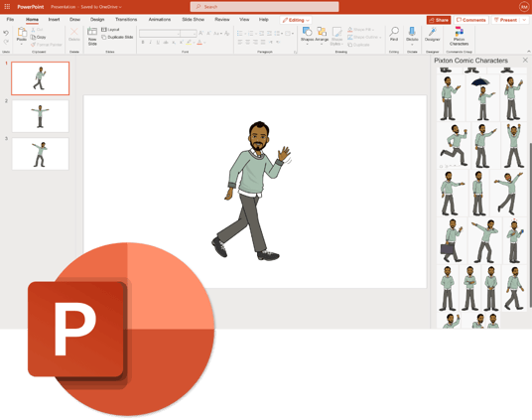Open the app launcher waffle icon
Viewport: 532px width, 420px height.
coord(7,6)
